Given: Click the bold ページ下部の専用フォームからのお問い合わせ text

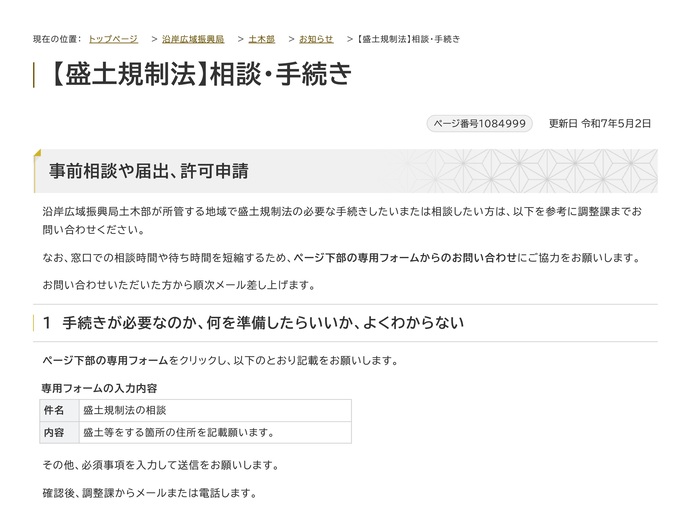Looking at the screenshot, I should click(x=405, y=258).
